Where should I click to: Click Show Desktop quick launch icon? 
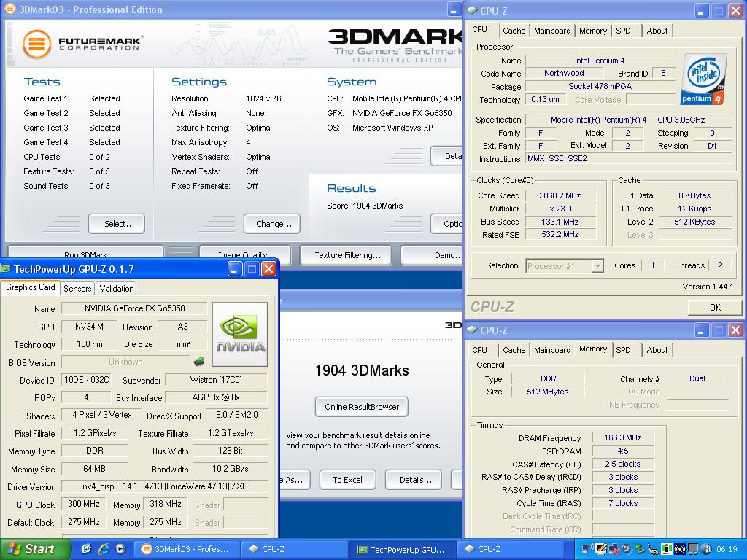tap(86, 549)
